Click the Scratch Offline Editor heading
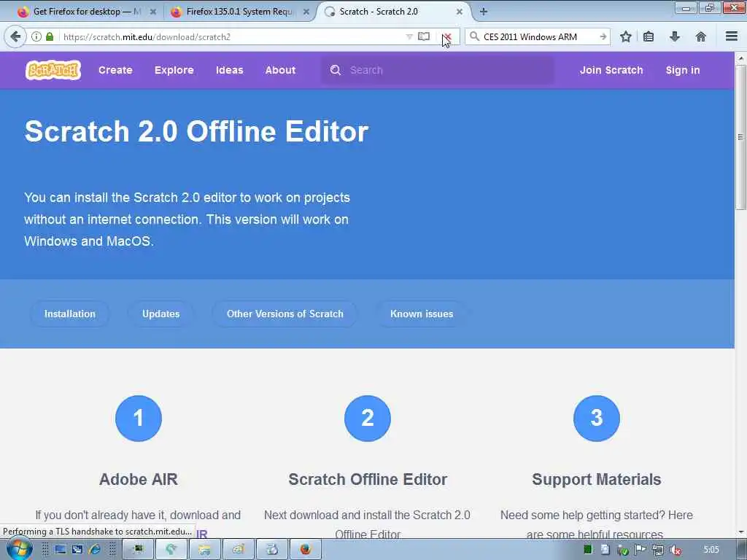The image size is (747, 560). [368, 479]
